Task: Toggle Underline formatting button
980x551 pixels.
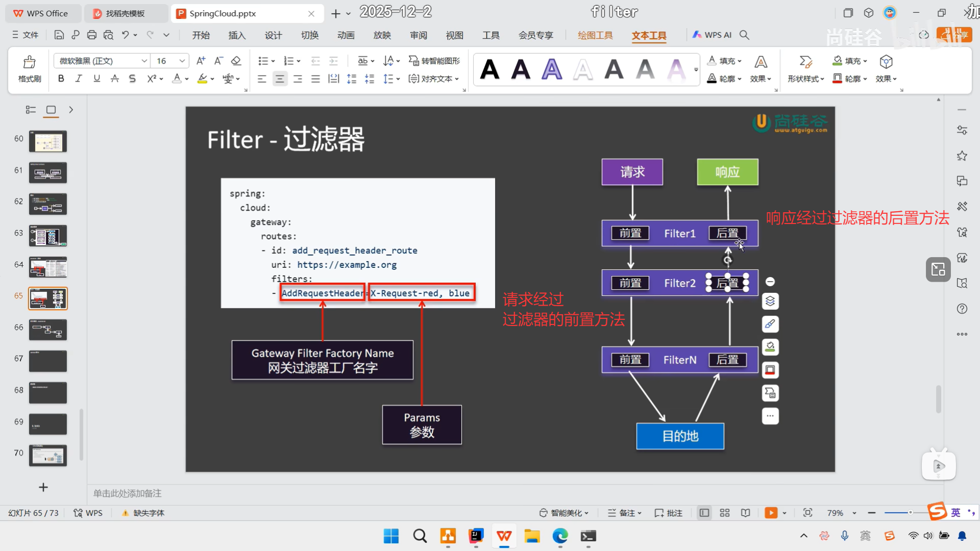Action: [x=96, y=79]
